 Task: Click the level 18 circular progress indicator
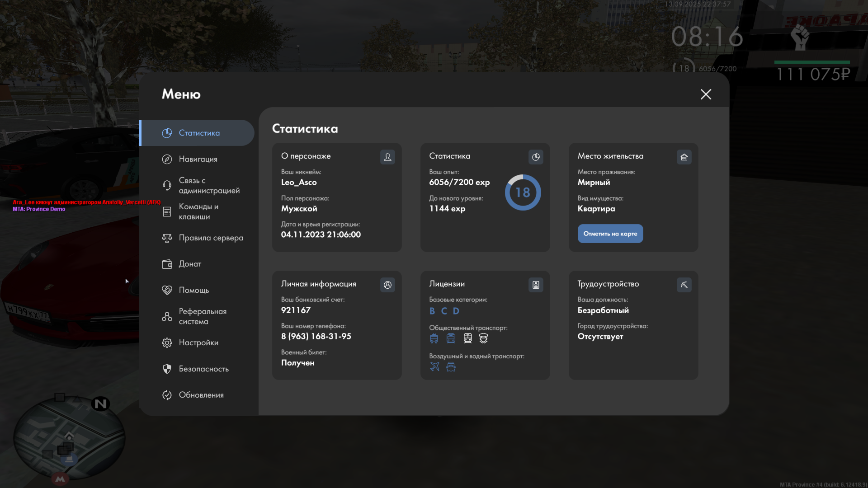tap(523, 192)
